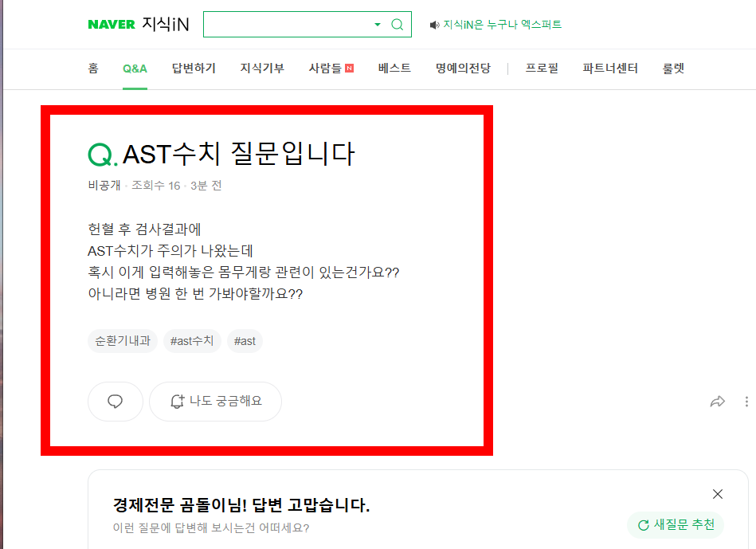Image resolution: width=756 pixels, height=549 pixels.
Task: Open the 룰렛 menu item
Action: pyautogui.click(x=674, y=69)
